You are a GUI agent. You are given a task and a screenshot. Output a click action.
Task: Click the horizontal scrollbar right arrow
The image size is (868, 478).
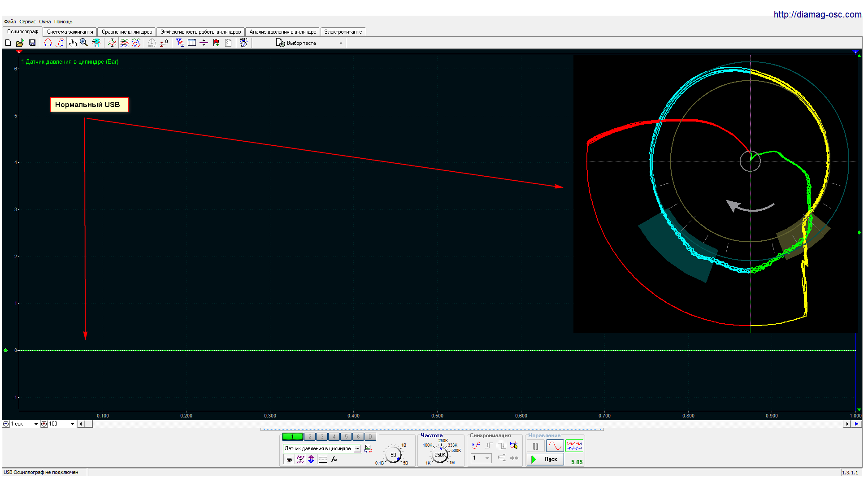click(847, 424)
